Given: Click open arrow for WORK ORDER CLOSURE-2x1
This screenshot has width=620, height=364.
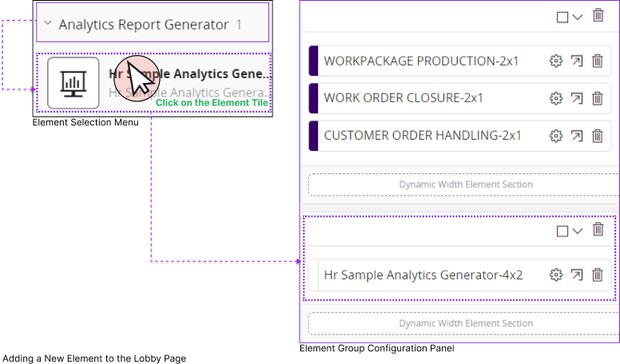Looking at the screenshot, I should click(577, 99).
